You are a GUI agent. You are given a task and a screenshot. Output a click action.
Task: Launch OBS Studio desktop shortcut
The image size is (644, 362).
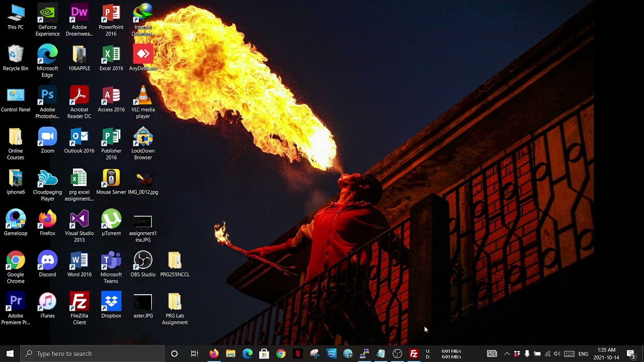click(143, 264)
